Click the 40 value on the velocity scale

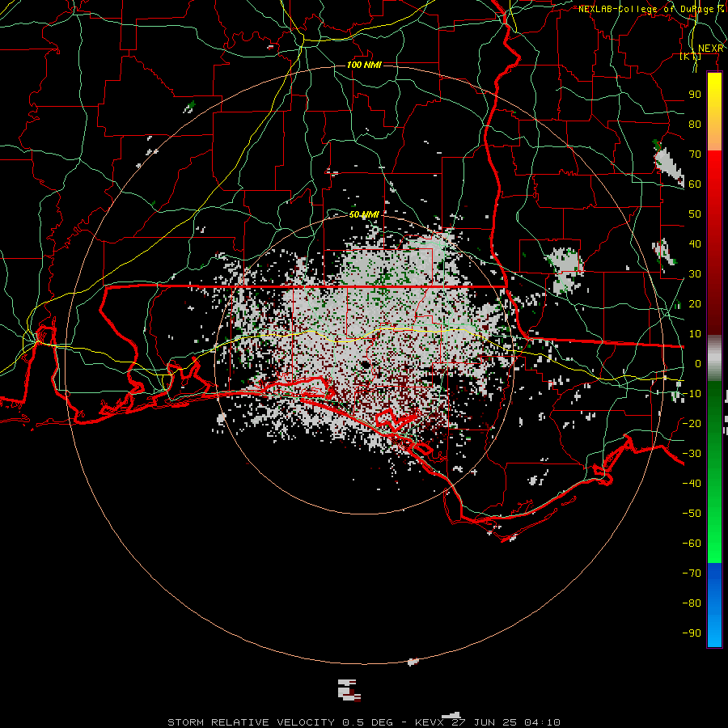coord(695,243)
